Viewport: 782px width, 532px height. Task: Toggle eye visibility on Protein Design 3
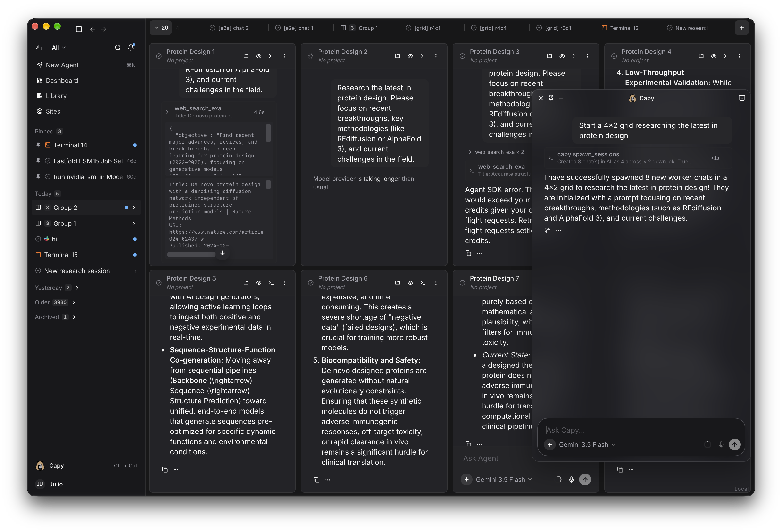pyautogui.click(x=562, y=56)
